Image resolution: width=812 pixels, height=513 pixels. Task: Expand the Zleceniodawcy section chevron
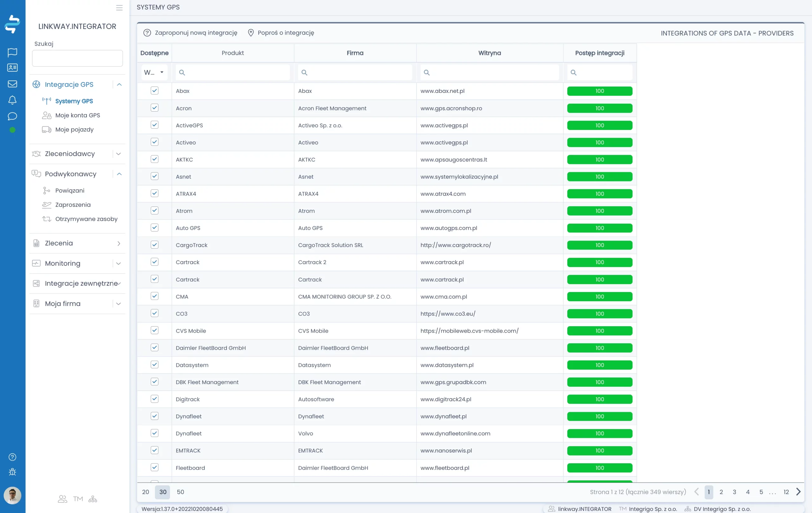pyautogui.click(x=119, y=154)
